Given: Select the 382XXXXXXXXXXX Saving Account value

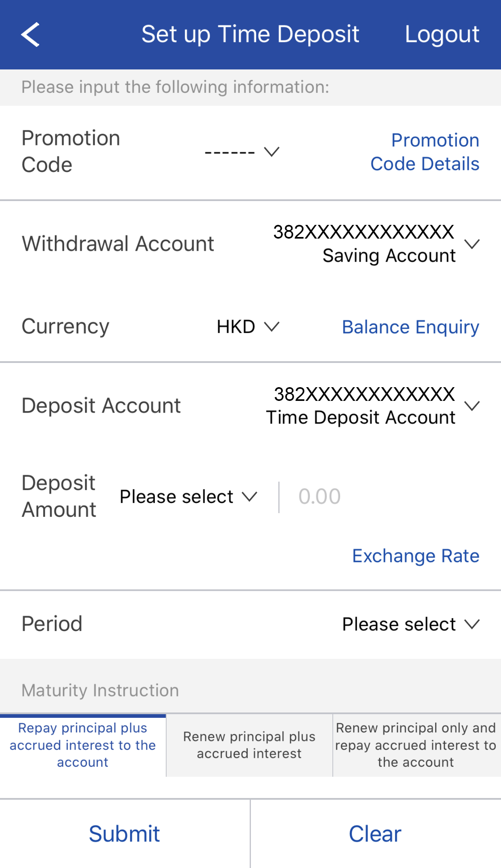Looking at the screenshot, I should (364, 243).
